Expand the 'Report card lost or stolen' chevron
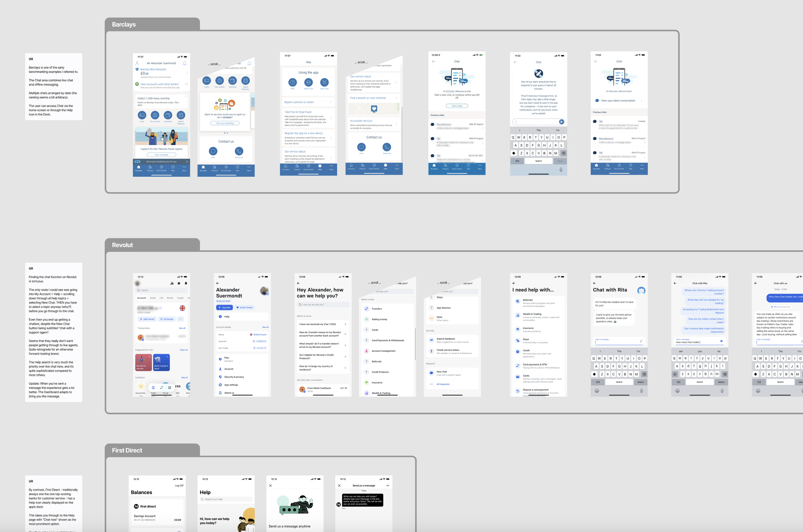Viewport: 803px width, 532px height. tap(331, 102)
